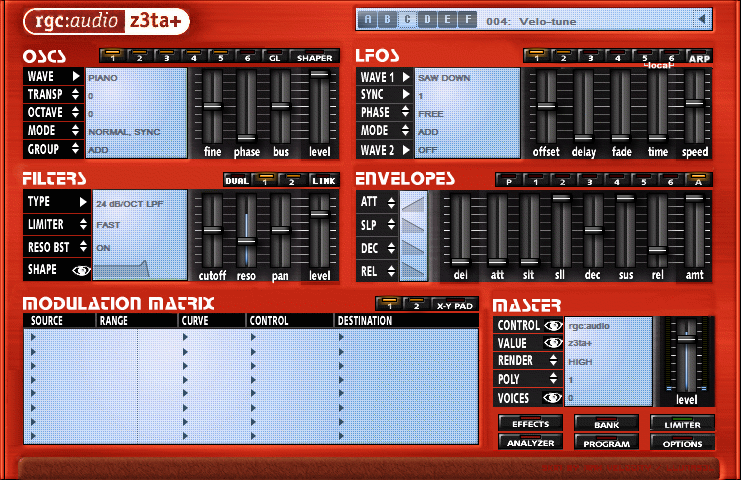Select oscillator 4 tab
Viewport: 741px width, 480px height.
(x=193, y=56)
